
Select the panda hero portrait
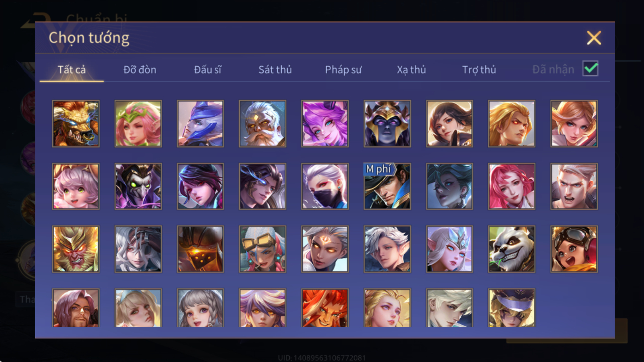tap(511, 249)
